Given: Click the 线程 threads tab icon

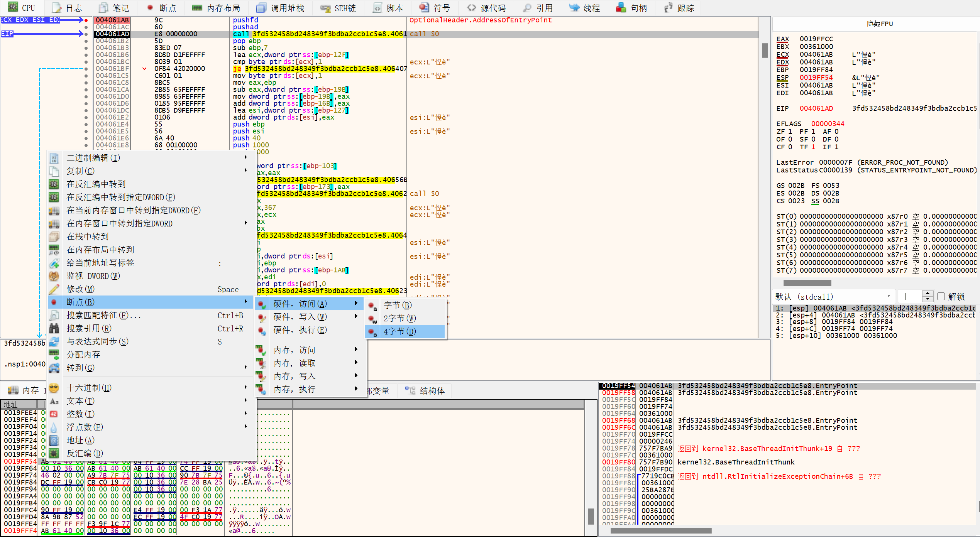Looking at the screenshot, I should tap(574, 8).
